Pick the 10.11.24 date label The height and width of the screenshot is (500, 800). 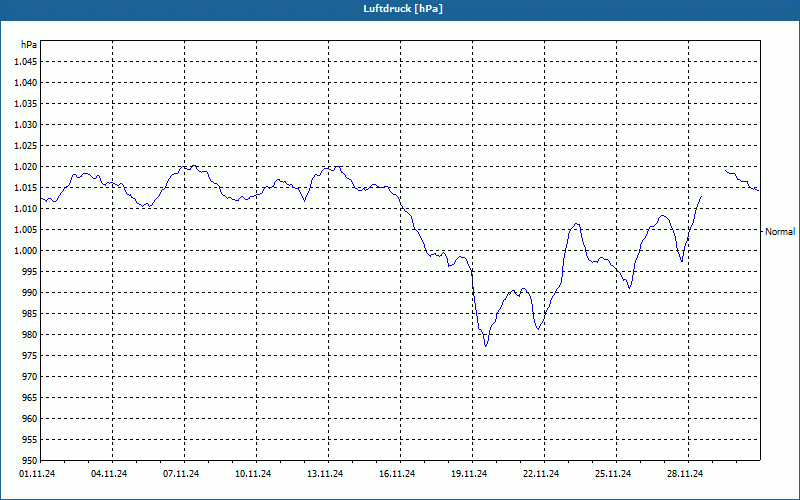[253, 473]
